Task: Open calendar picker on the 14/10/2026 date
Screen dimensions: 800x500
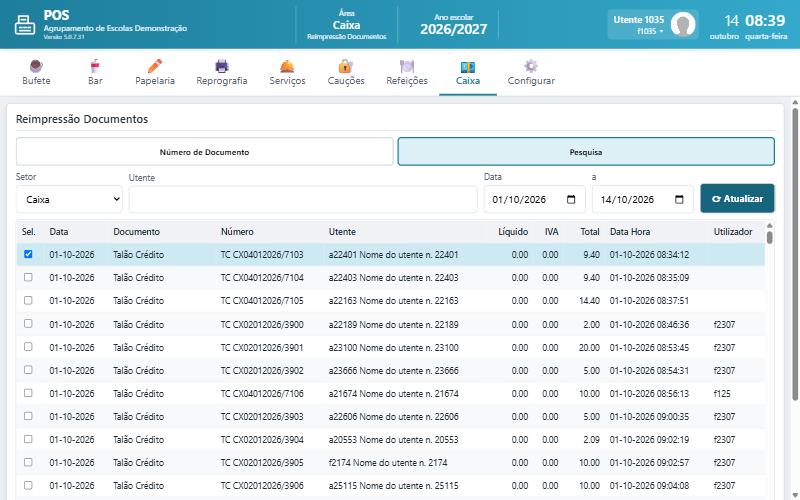Action: (x=679, y=199)
